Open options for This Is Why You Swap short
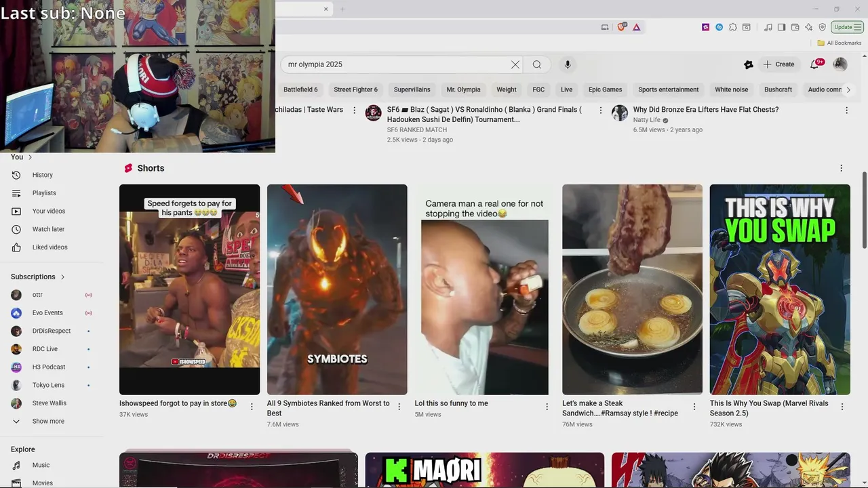Viewport: 868px width, 488px height. (x=842, y=407)
